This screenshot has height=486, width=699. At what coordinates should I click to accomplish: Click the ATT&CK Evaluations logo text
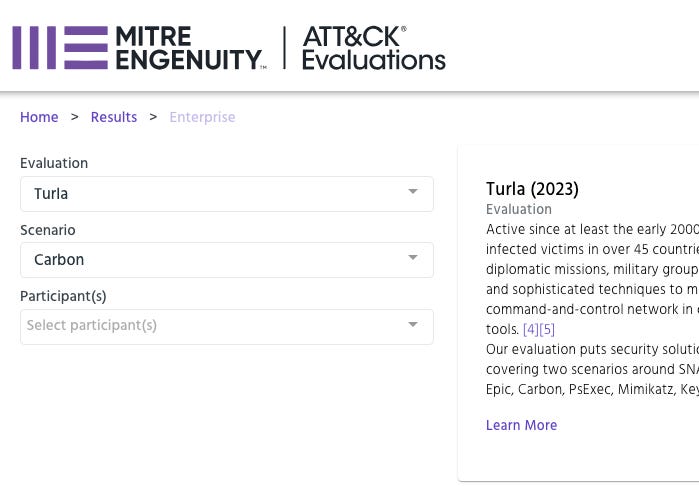(x=374, y=48)
